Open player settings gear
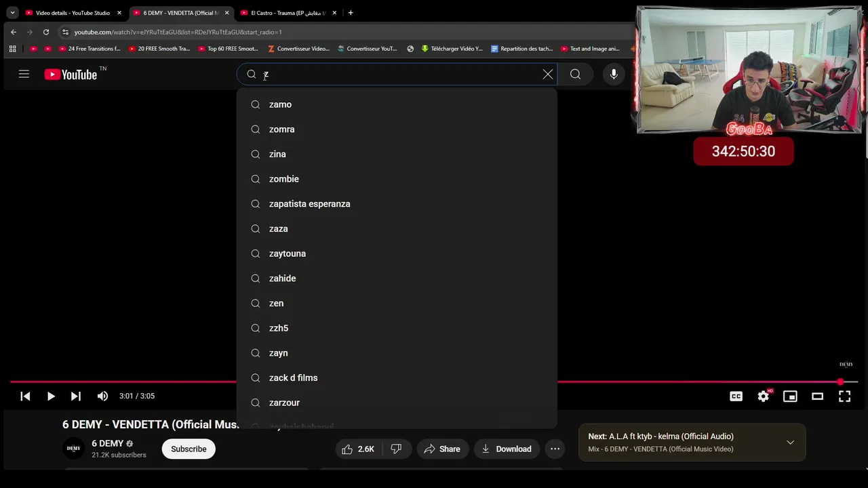 coord(764,396)
